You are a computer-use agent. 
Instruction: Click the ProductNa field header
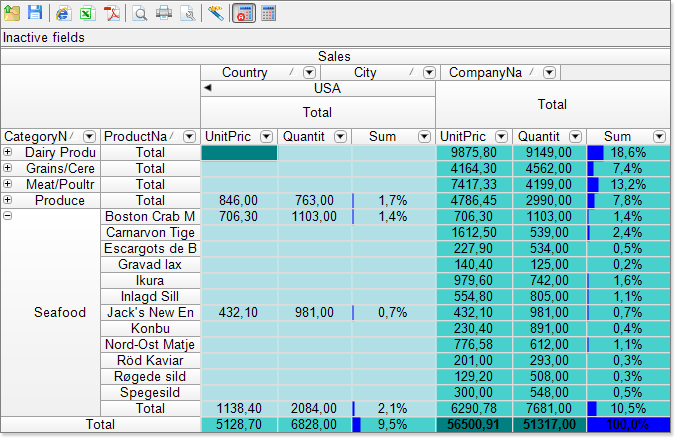(150, 137)
